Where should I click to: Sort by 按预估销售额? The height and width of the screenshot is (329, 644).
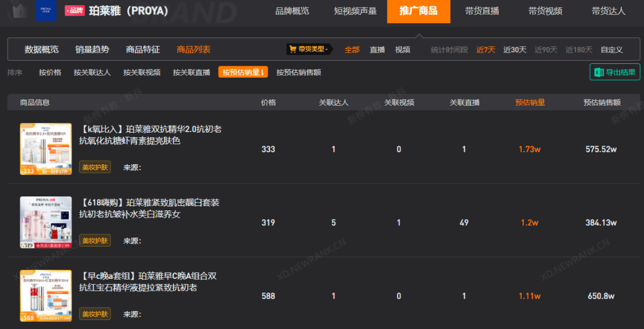click(299, 72)
